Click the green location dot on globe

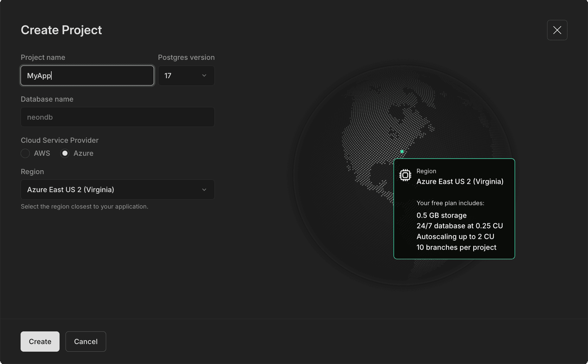[402, 152]
